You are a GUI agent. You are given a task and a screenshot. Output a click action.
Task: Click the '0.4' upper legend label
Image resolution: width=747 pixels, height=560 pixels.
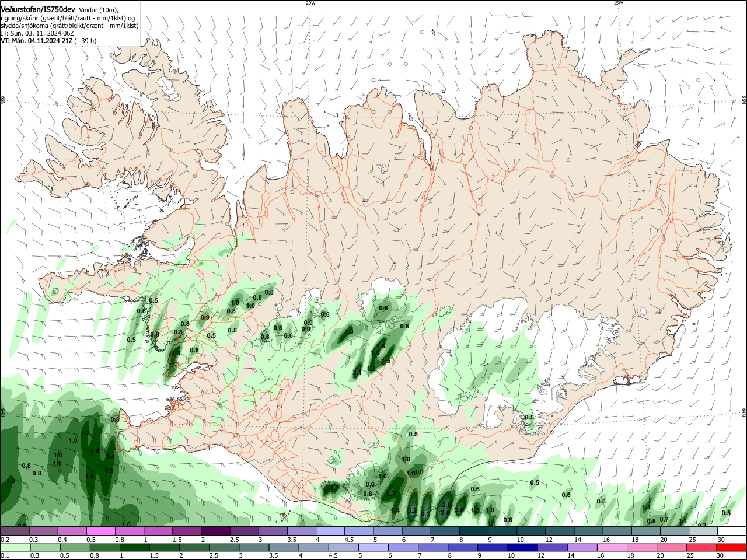click(x=62, y=540)
